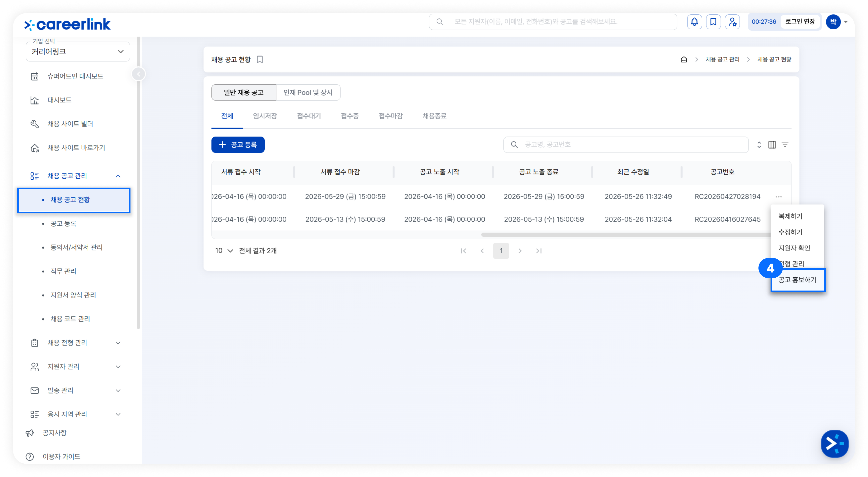Click the home icon in breadcrumb
The width and height of the screenshot is (868, 477).
[683, 59]
